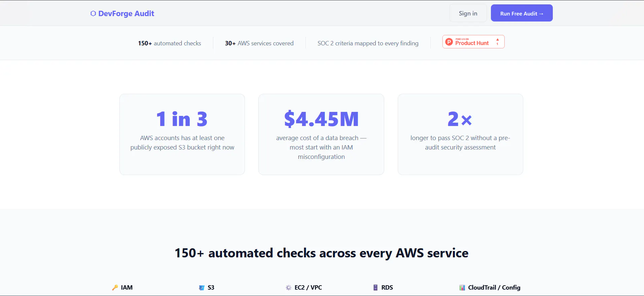Click the '2×' statistic card
The height and width of the screenshot is (296, 644).
[460, 134]
